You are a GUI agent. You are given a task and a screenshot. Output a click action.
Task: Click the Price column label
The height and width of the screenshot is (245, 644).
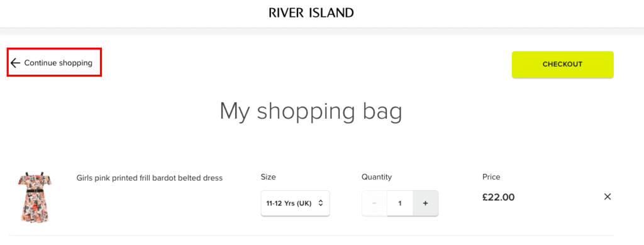(491, 177)
